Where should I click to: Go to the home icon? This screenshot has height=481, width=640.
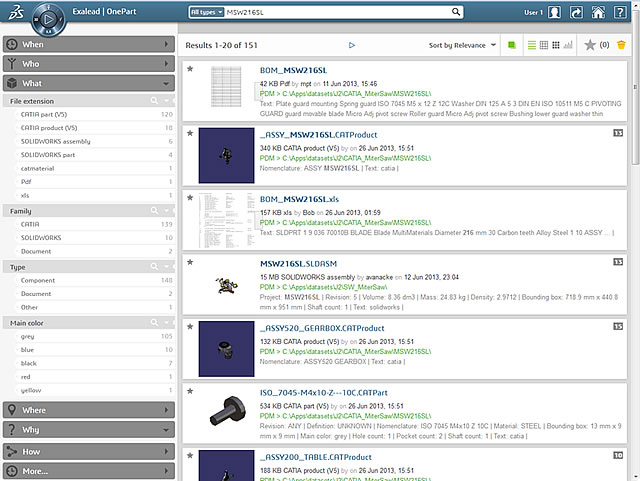pyautogui.click(x=598, y=12)
